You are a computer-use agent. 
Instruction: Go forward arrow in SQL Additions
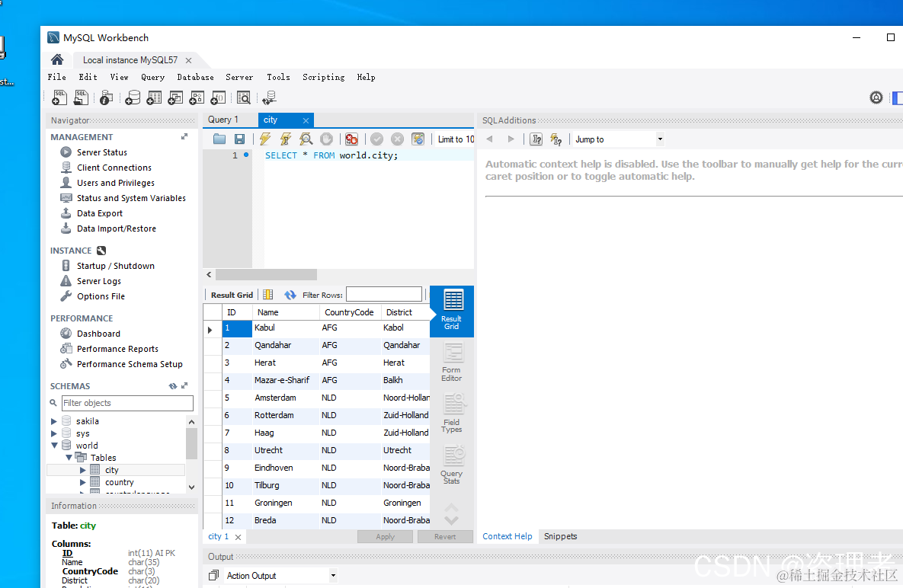[511, 139]
